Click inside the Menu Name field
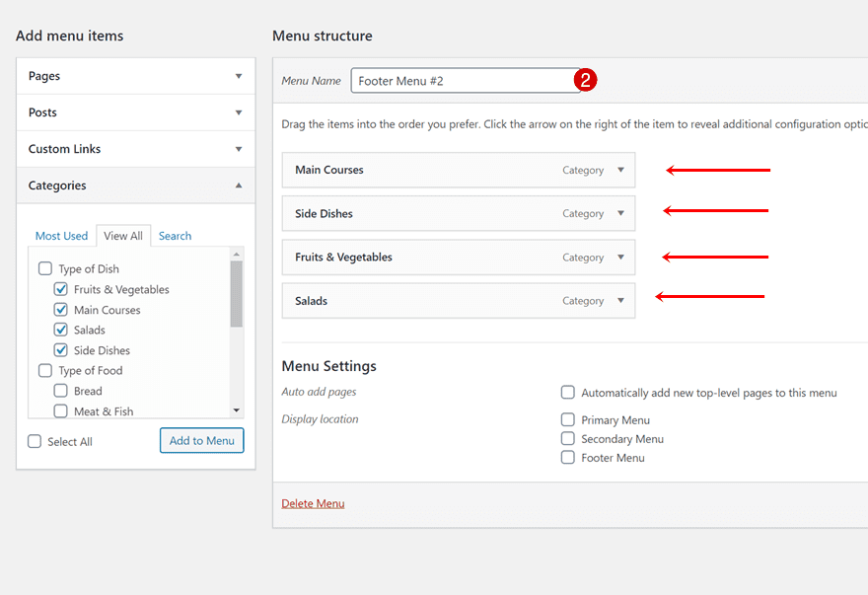Screen dimensions: 868x595 (x=464, y=81)
